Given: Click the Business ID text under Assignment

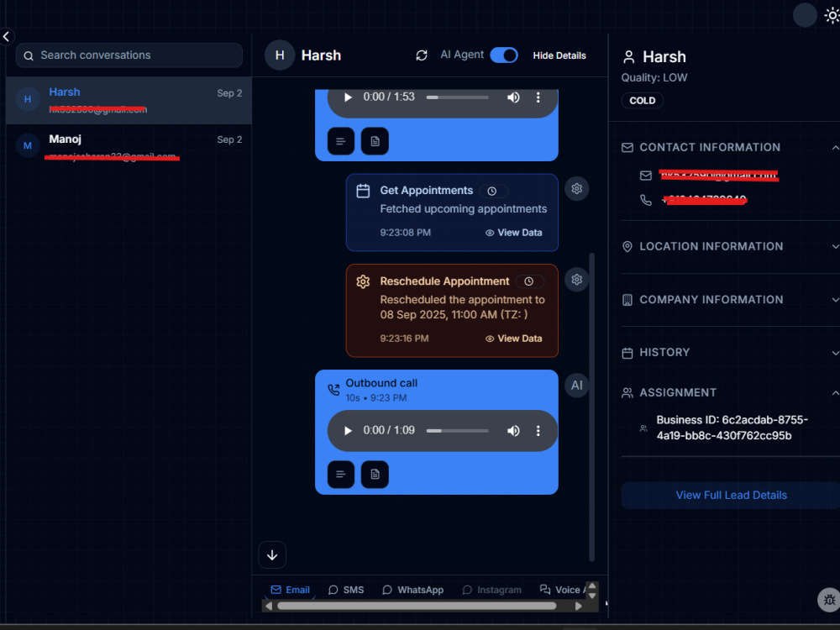Looking at the screenshot, I should [x=732, y=428].
